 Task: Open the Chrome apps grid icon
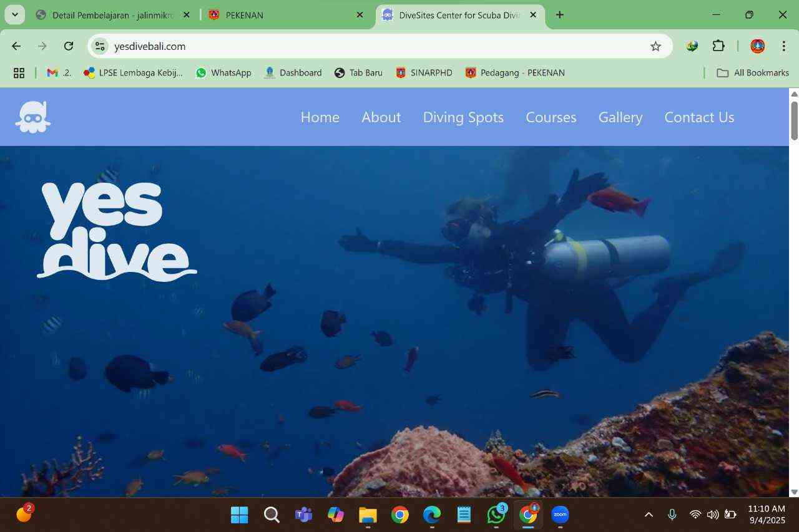tap(19, 73)
